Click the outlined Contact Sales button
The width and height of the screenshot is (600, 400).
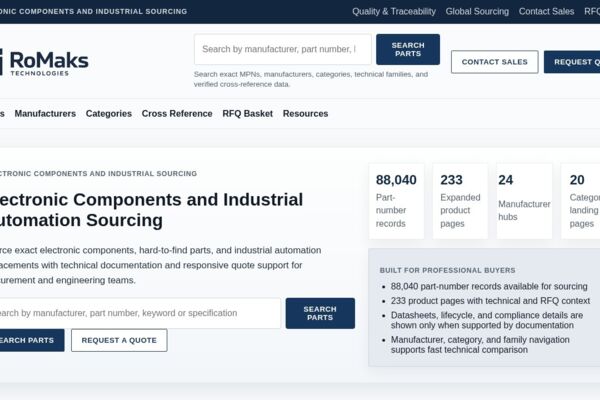coord(494,62)
